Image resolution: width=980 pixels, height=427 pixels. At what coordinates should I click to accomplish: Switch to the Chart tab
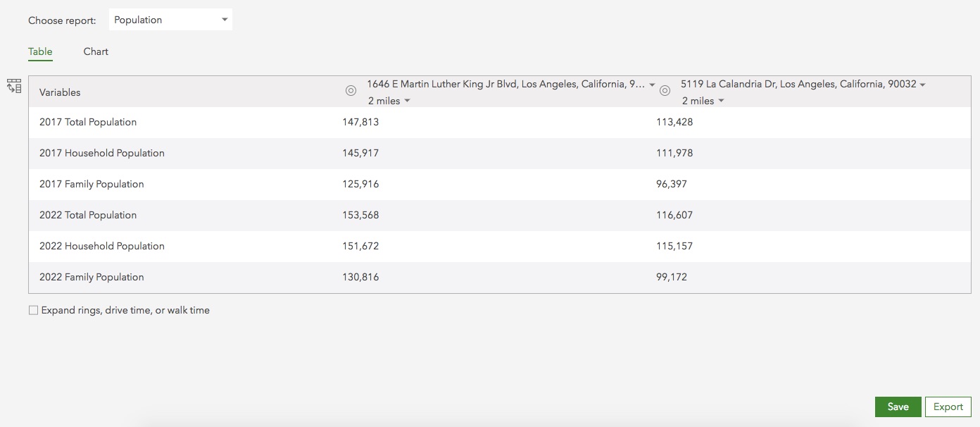(96, 51)
